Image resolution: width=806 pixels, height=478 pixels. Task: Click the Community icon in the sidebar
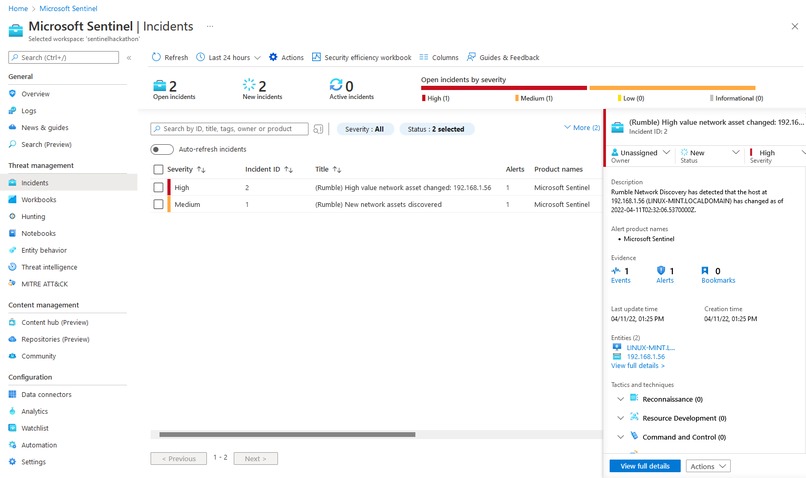(12, 356)
